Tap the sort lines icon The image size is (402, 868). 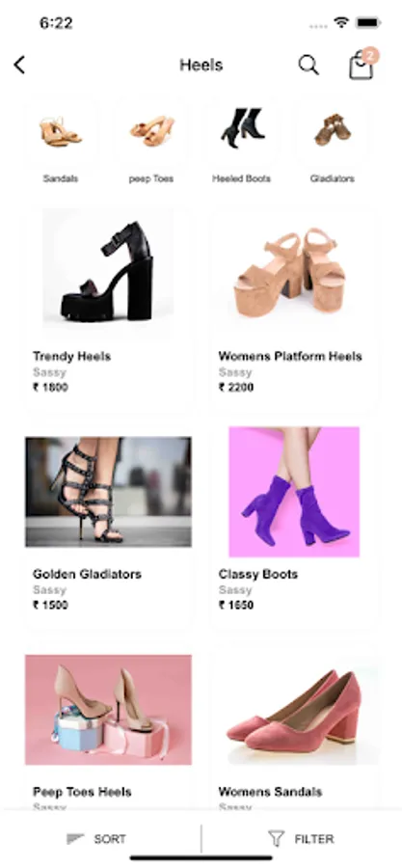point(75,839)
